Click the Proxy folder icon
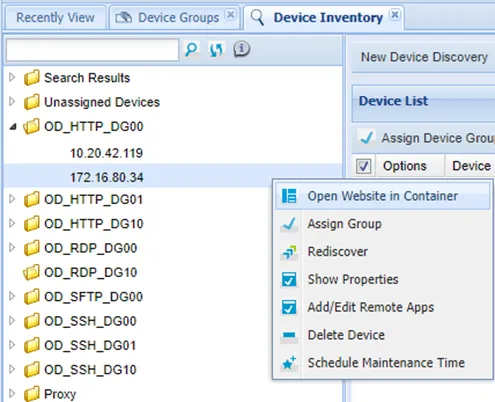 tap(32, 394)
